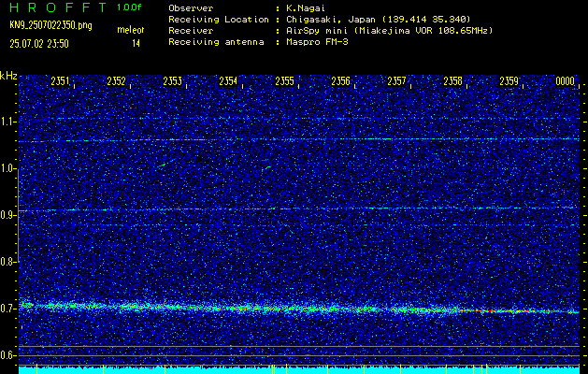The image size is (588, 374).
Task: Select the AirSpy mini receiver value
Action: click(x=389, y=31)
